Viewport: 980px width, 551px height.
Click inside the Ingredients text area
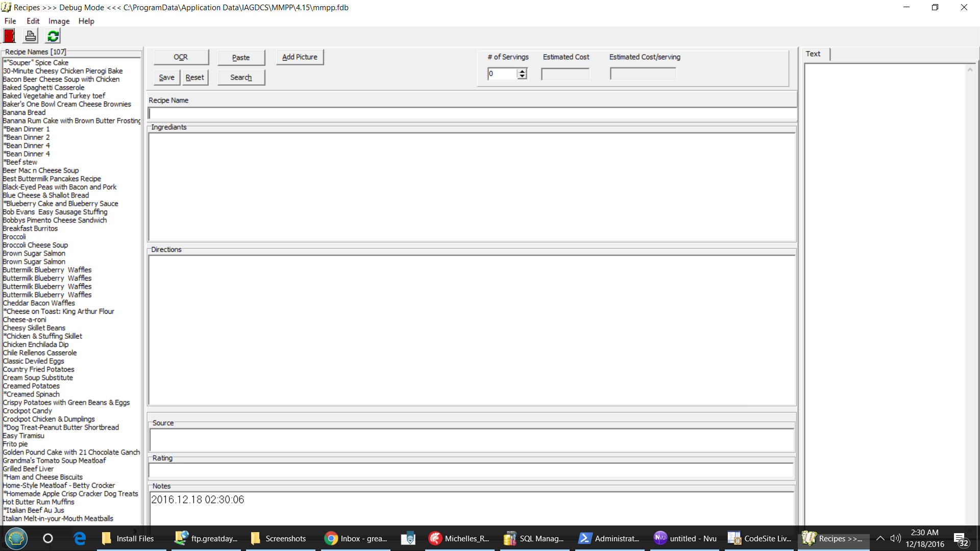(x=472, y=187)
